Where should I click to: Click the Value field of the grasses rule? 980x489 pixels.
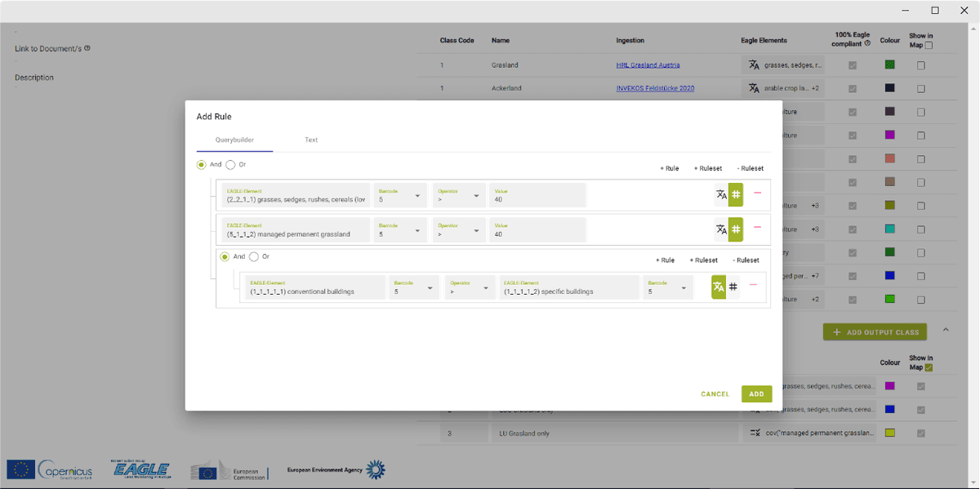pos(537,195)
